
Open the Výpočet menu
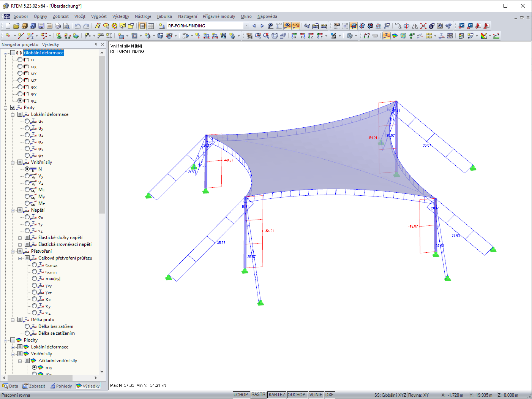point(99,16)
